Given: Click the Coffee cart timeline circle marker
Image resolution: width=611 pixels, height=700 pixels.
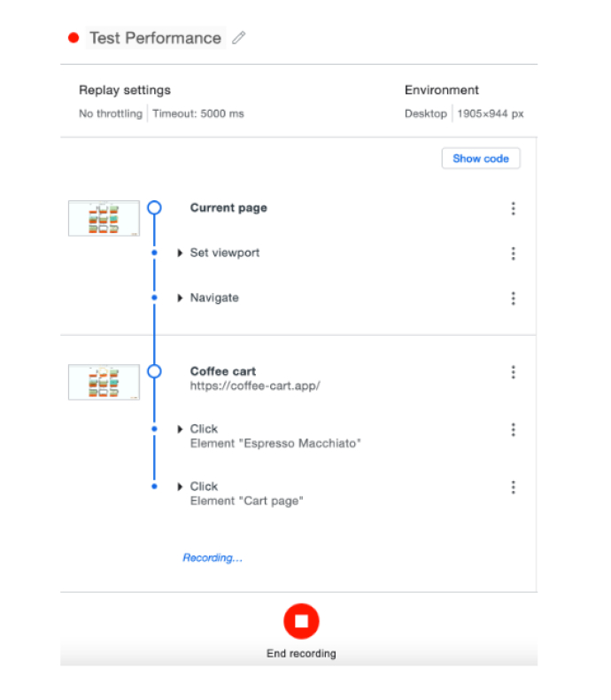Looking at the screenshot, I should coord(154,371).
